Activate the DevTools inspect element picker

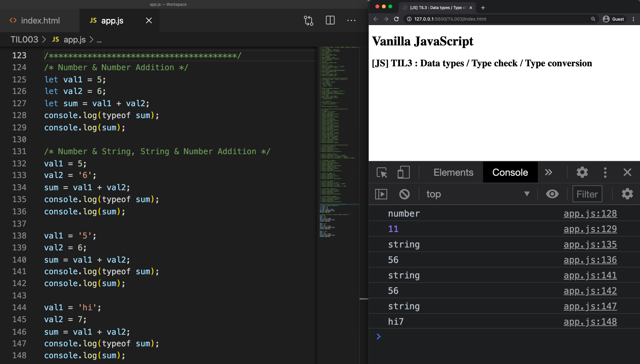[382, 173]
